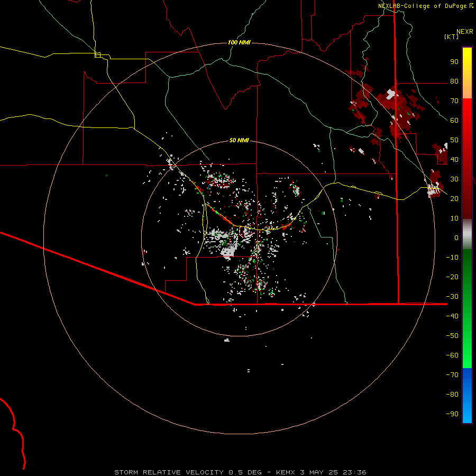Click the 40 value on velocity scale

[x=454, y=159]
